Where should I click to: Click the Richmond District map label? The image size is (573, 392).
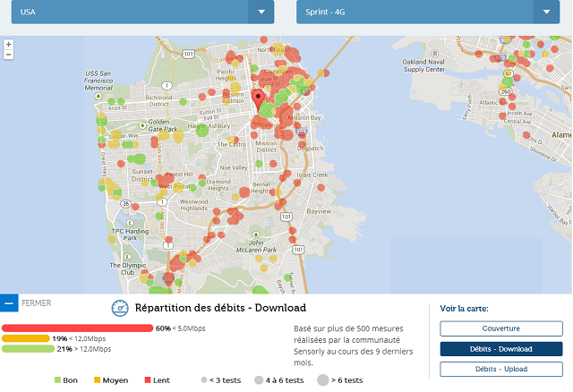[158, 101]
